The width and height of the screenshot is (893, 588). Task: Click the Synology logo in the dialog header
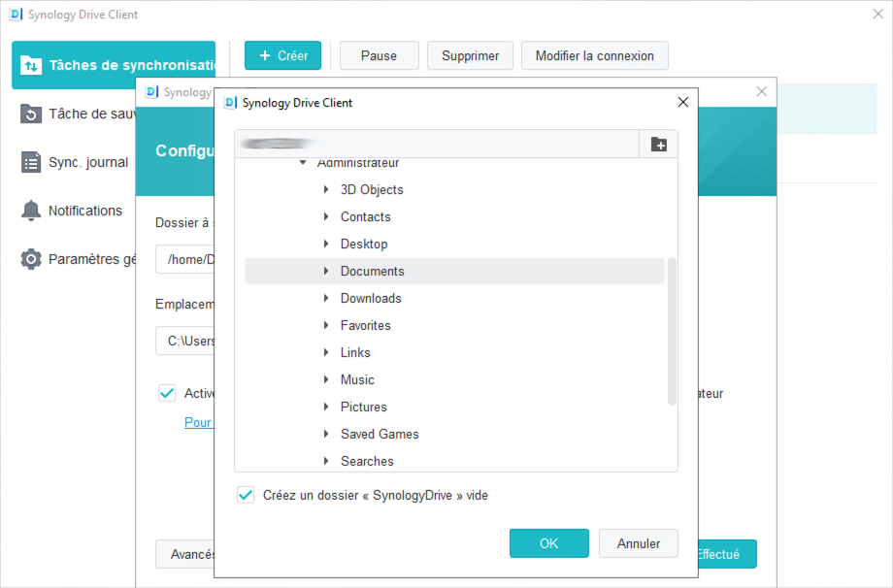point(230,102)
